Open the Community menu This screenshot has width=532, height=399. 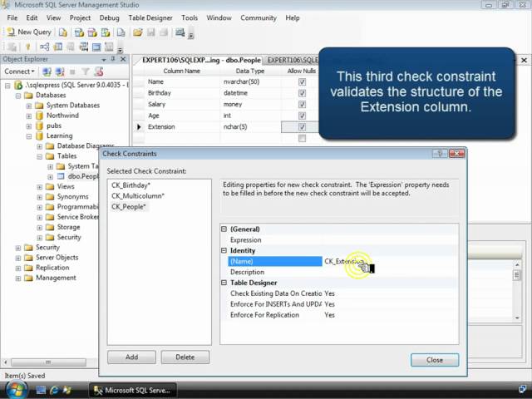pos(259,18)
